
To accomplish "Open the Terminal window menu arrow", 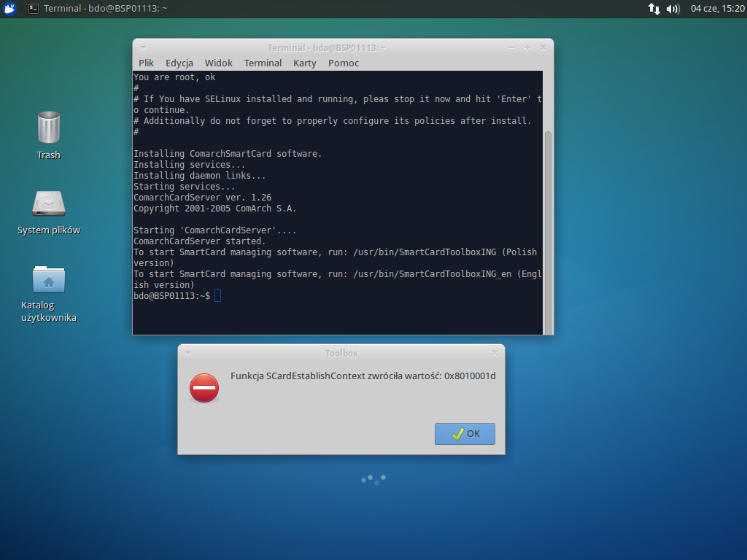I will point(143,47).
